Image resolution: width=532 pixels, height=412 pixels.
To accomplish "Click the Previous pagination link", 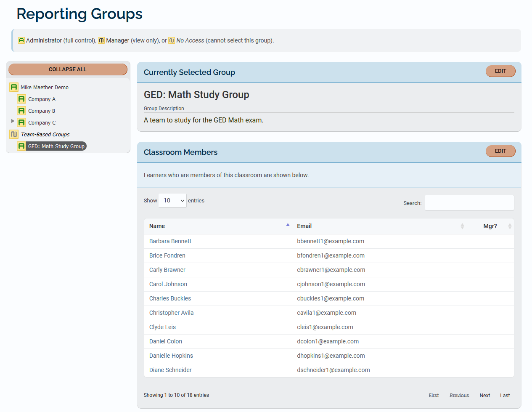I will pos(459,396).
